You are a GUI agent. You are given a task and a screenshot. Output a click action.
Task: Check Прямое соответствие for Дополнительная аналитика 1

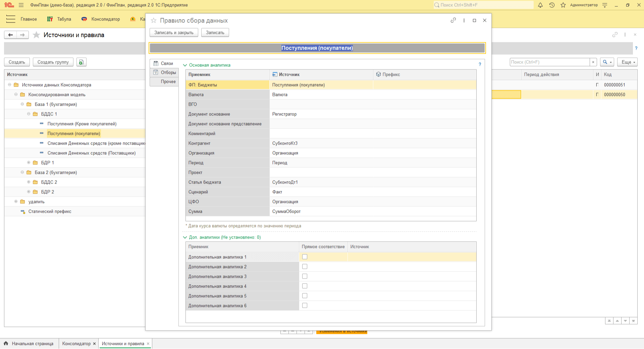[x=305, y=257]
